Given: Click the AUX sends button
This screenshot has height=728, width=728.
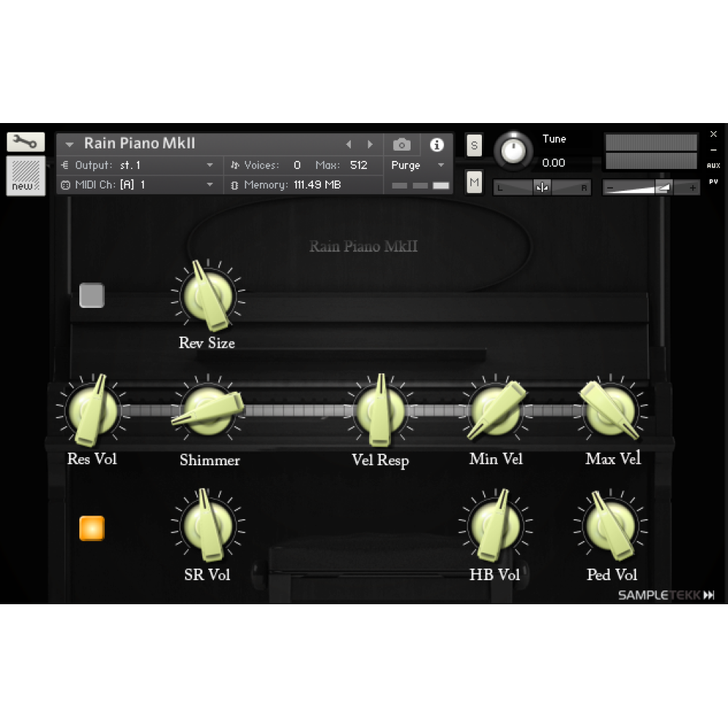Looking at the screenshot, I should (713, 165).
